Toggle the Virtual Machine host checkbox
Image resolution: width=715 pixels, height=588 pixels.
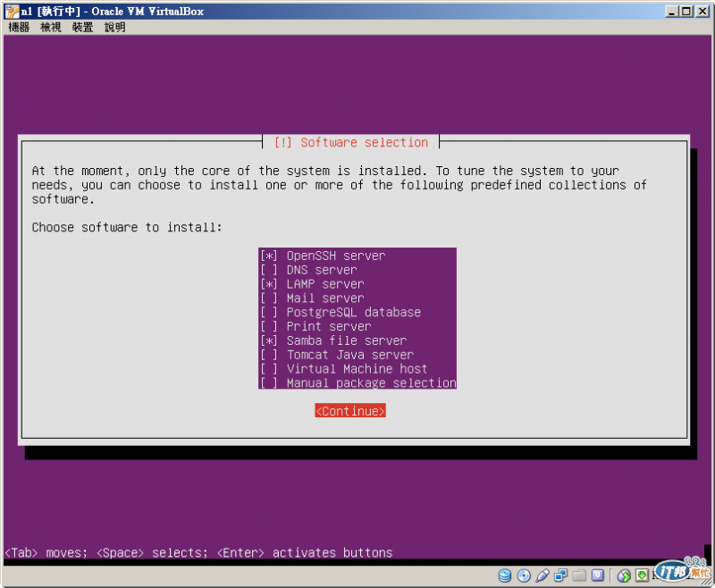point(269,369)
